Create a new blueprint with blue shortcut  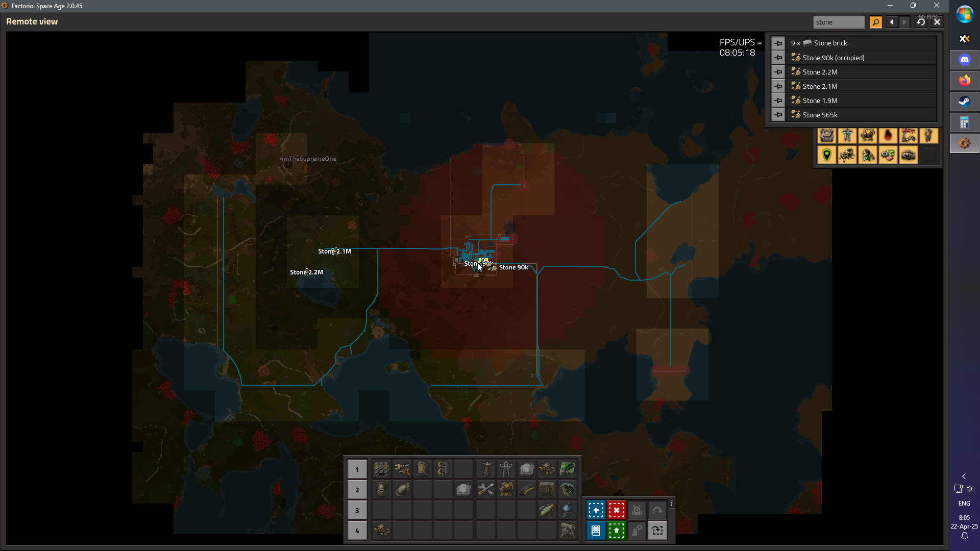tap(596, 510)
